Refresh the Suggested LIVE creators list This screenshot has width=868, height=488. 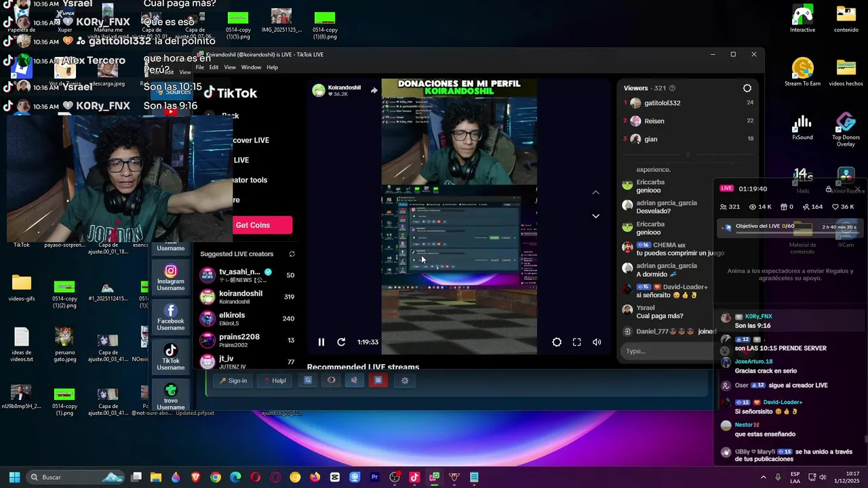click(292, 254)
